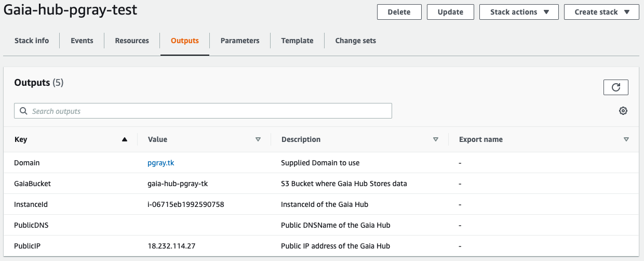Expand the Stack actions dropdown
This screenshot has width=644, height=261.
(519, 12)
